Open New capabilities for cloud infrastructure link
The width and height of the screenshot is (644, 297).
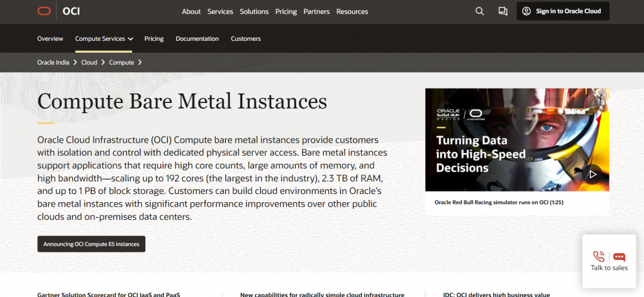click(323, 294)
